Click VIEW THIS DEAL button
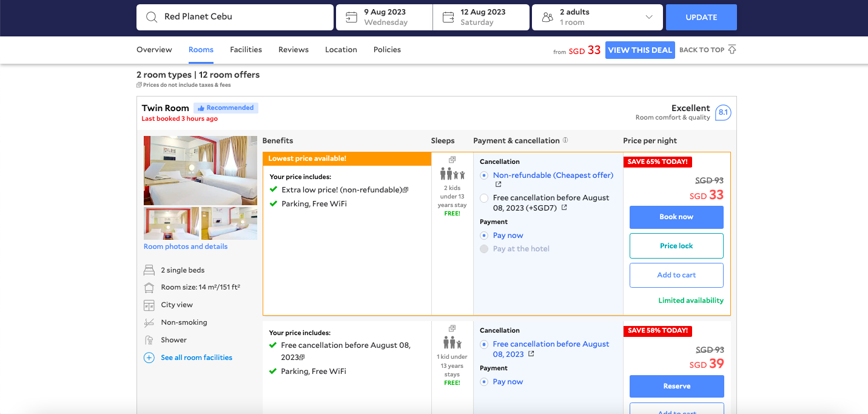This screenshot has width=868, height=414. [640, 50]
